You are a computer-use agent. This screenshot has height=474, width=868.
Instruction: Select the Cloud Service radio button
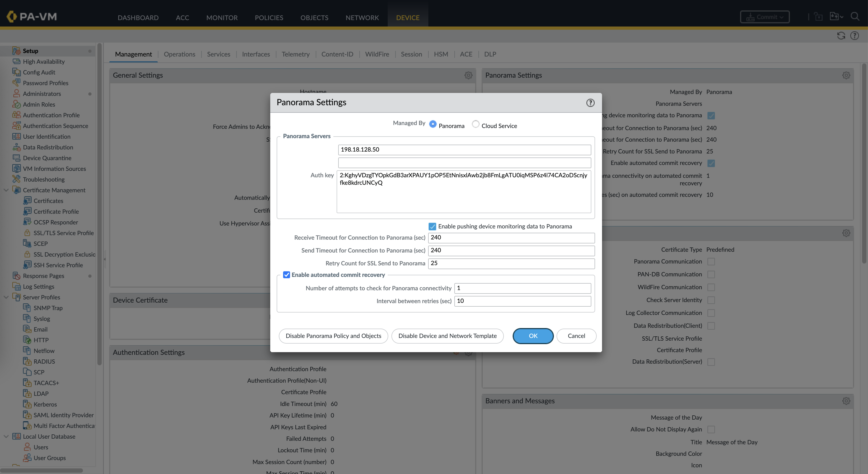pyautogui.click(x=475, y=124)
